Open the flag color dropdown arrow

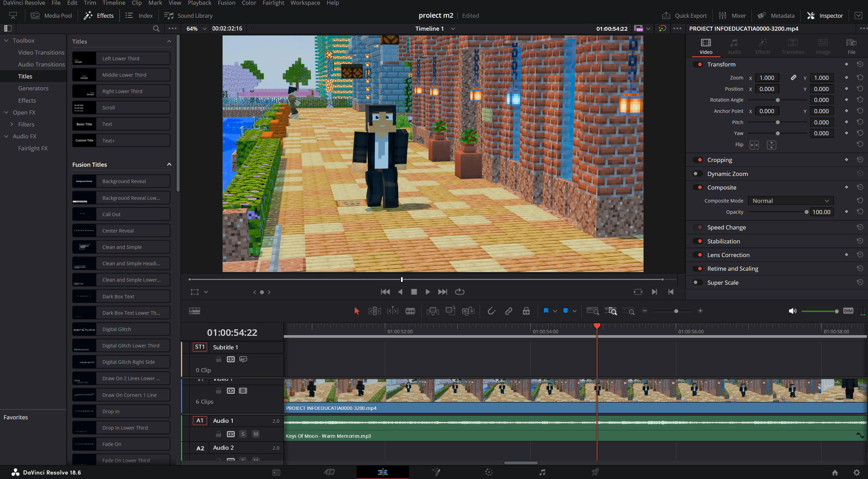(x=555, y=311)
